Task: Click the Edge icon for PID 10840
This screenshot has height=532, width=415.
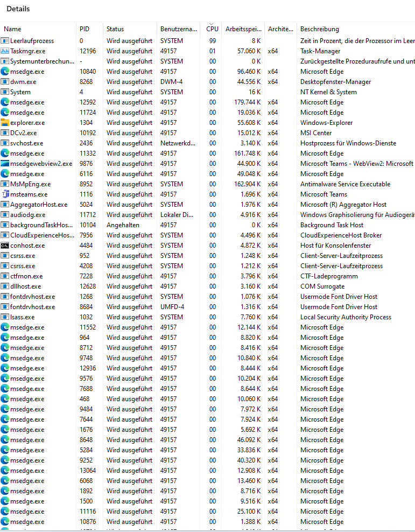Action: pos(5,71)
